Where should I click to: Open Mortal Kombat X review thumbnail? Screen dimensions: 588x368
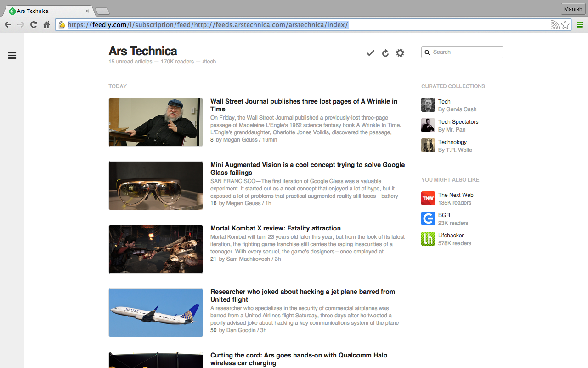tap(156, 249)
